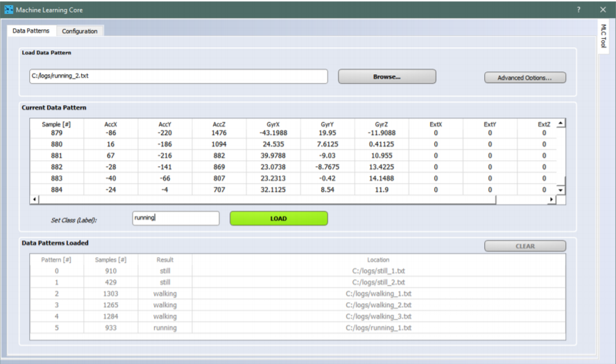The height and width of the screenshot is (364, 616).
Task: Click AccX value -86
Action: [111, 132]
